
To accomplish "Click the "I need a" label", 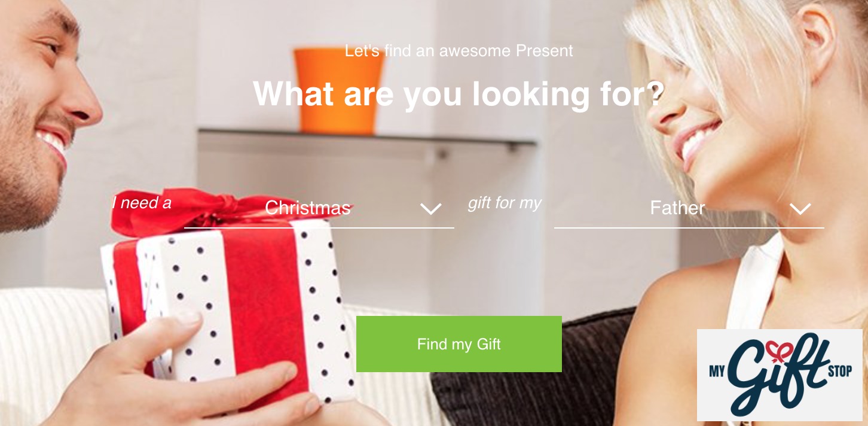I will tap(142, 203).
